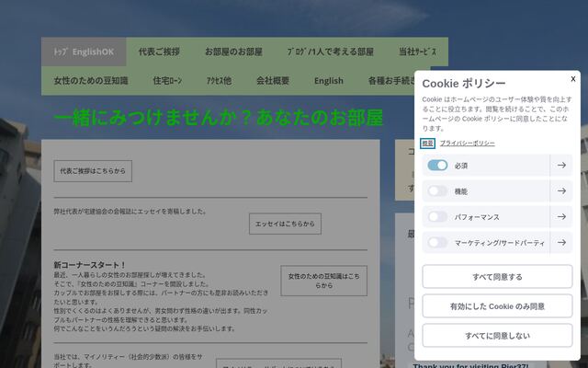Open the 会社概要 menu item
Viewport: 588px width, 368px height.
pyautogui.click(x=273, y=81)
